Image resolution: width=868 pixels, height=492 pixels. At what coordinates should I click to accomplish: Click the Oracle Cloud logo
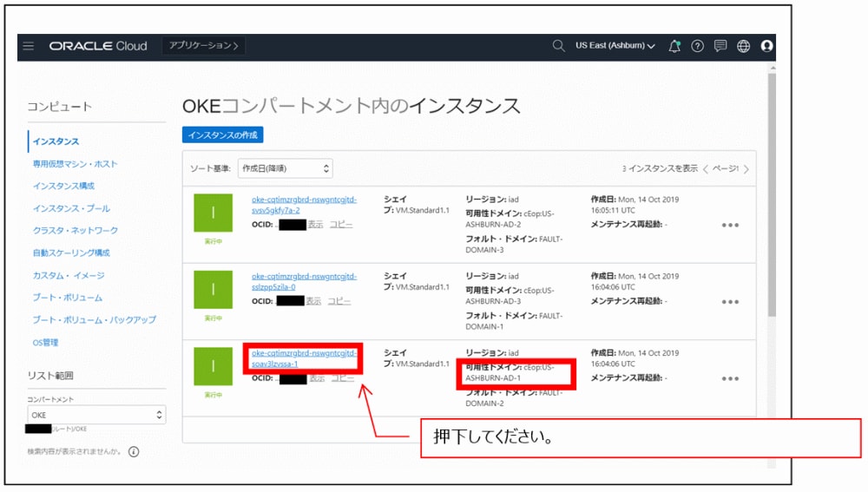coord(98,46)
